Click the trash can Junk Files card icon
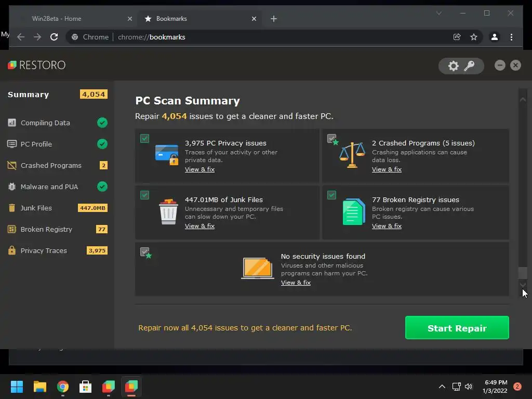Screen dimensions: 532x399 [169, 212]
